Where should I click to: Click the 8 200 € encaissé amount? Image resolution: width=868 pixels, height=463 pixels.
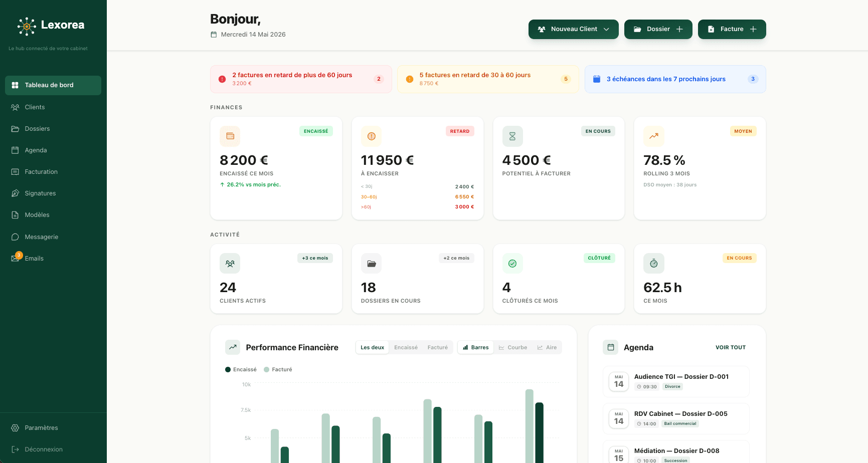tap(244, 160)
